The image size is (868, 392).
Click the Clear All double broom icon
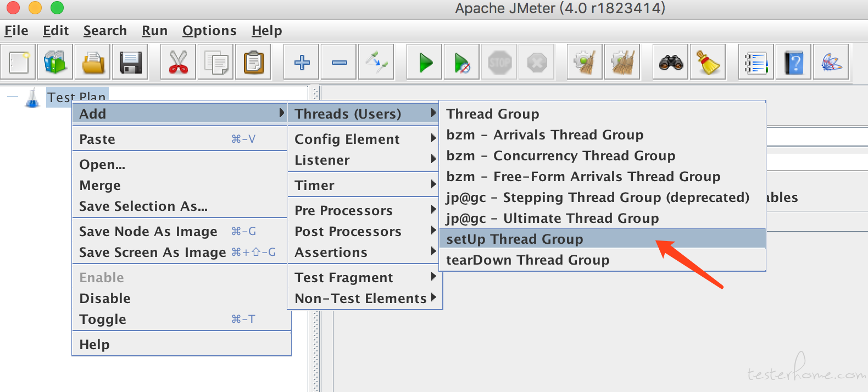coord(622,62)
